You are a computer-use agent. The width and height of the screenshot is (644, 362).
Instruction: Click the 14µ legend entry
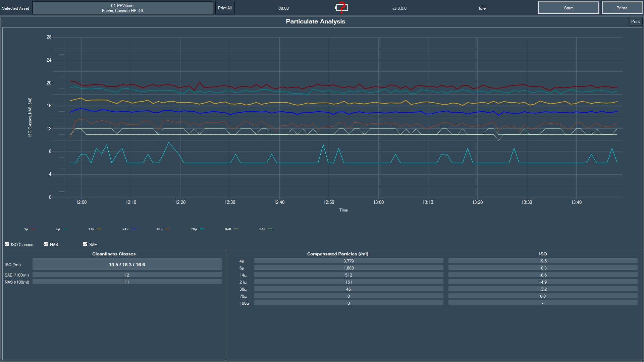coord(95,229)
